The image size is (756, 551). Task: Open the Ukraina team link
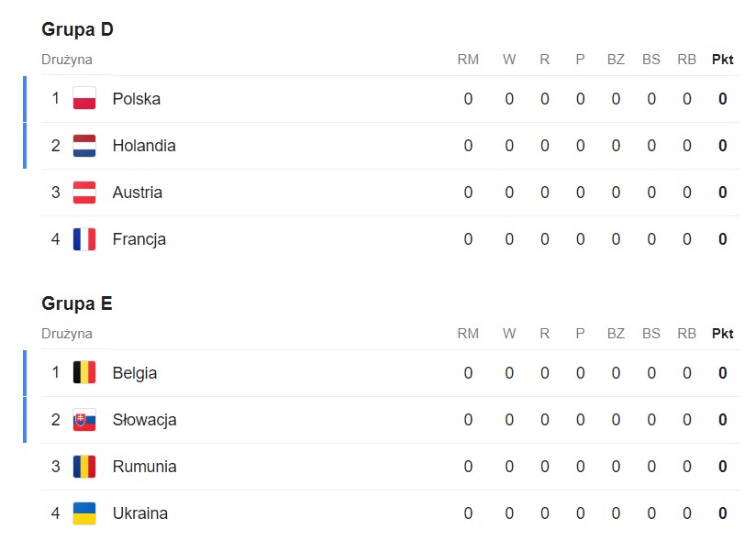[x=139, y=513]
